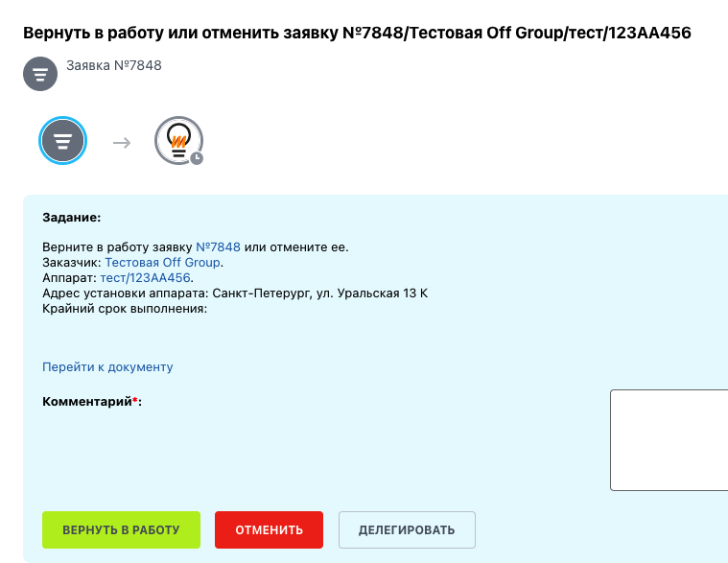Screen dimensions: 728x563
Task: Click the ДЕЛЕГИРОВАТЬ button
Action: coord(407,530)
